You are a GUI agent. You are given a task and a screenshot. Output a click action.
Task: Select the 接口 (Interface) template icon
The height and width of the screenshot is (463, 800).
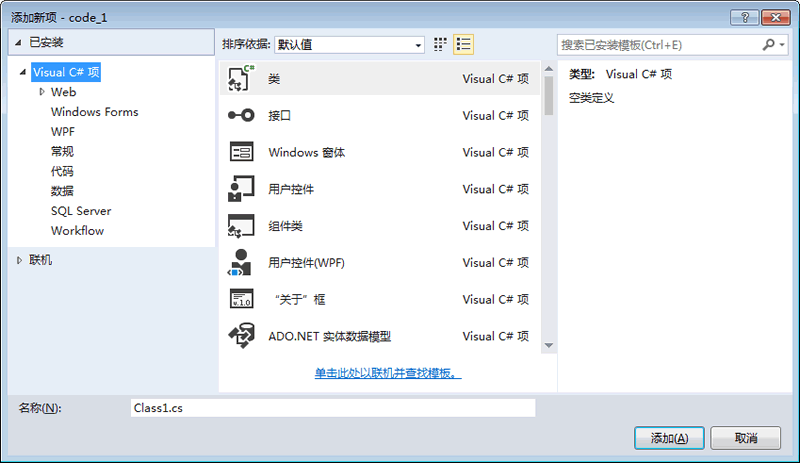[242, 116]
